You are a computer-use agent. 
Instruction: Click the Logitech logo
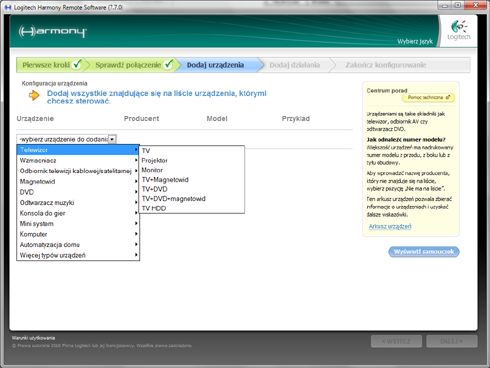click(459, 30)
